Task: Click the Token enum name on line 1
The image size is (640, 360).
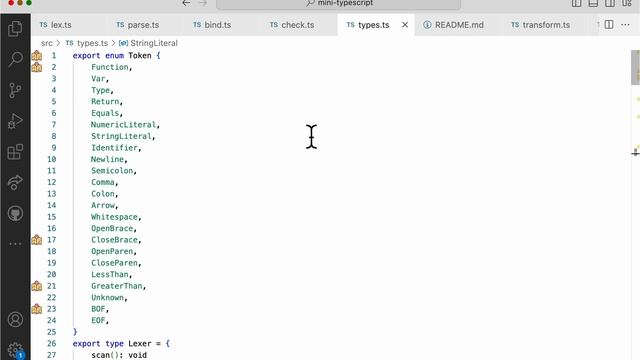Action: click(140, 56)
